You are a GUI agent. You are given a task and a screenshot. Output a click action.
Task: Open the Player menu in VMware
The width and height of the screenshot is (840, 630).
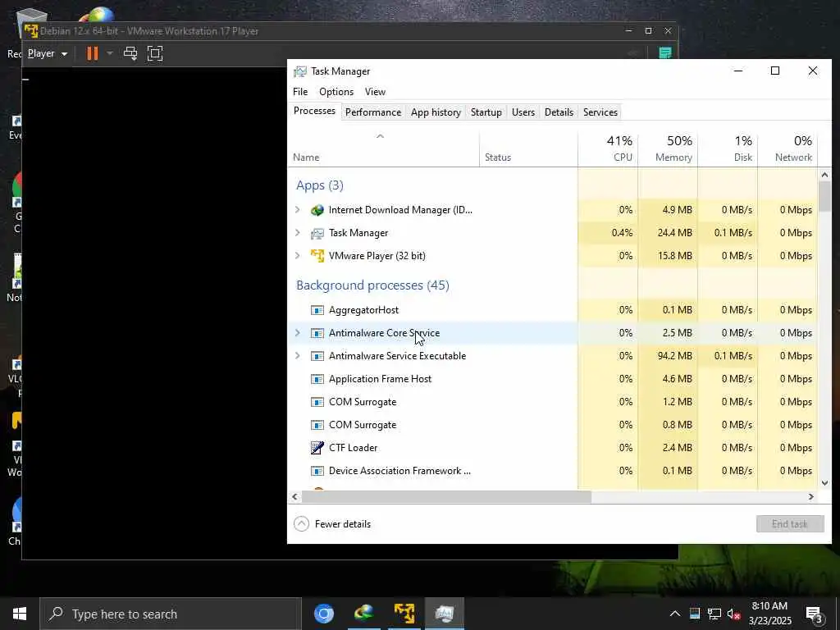[x=47, y=53]
